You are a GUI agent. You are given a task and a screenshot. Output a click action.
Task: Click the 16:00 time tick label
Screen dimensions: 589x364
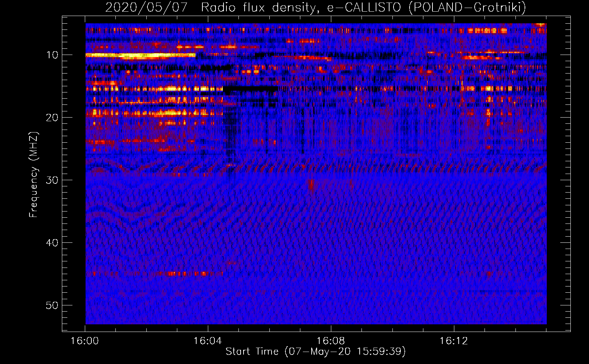click(x=85, y=341)
